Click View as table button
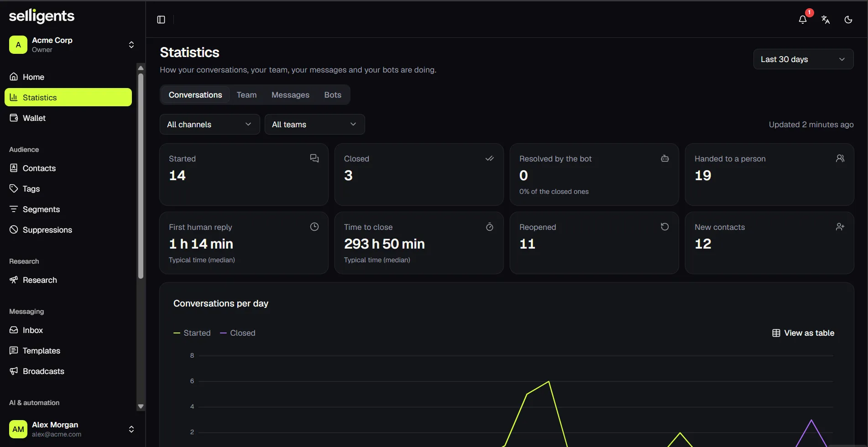The height and width of the screenshot is (447, 868). point(803,333)
